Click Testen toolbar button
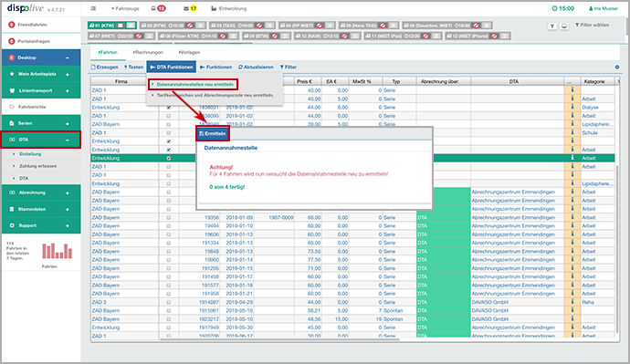630x364 pixels. click(134, 67)
